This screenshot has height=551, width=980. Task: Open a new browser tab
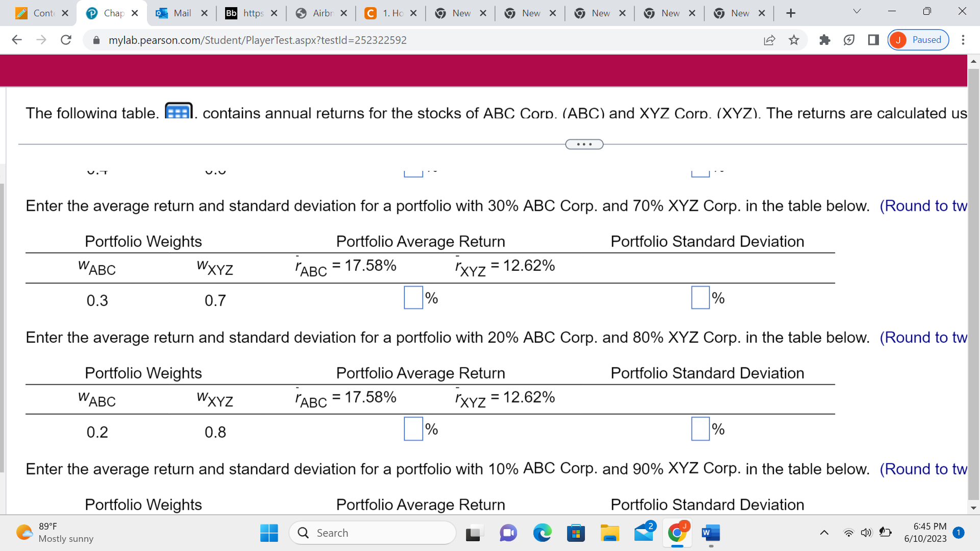[791, 13]
